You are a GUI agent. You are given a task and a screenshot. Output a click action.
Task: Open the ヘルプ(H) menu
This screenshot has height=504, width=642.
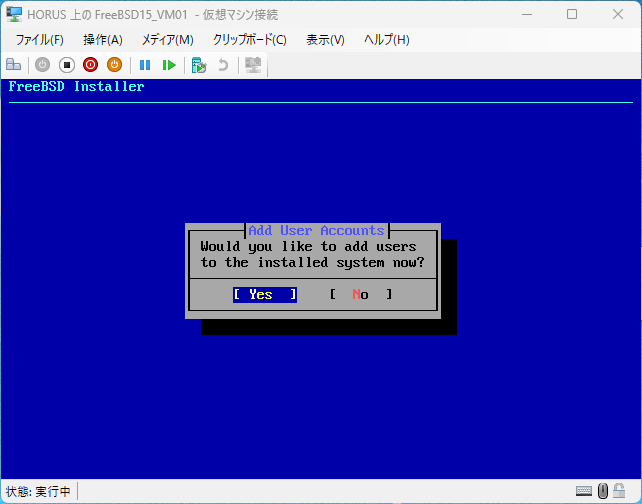click(x=387, y=40)
